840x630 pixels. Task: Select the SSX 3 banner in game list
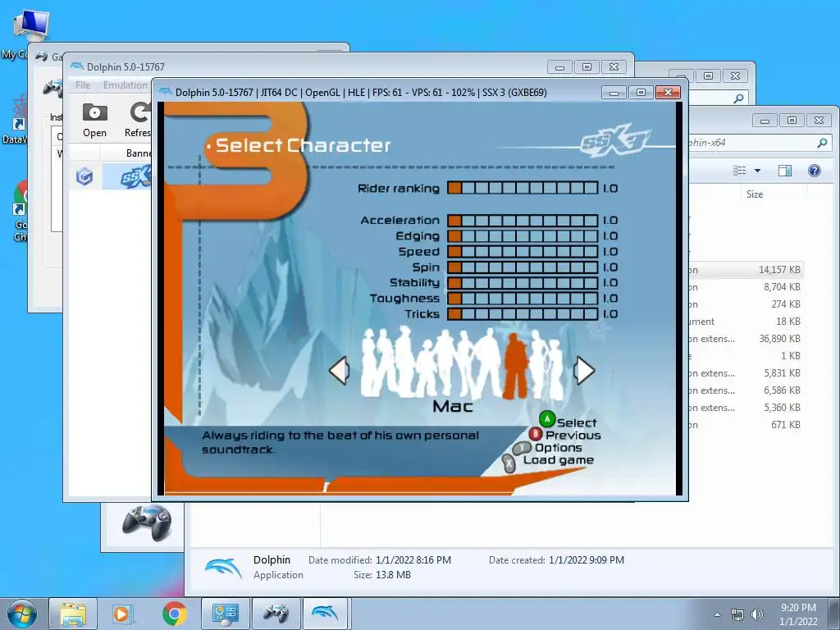pos(135,177)
